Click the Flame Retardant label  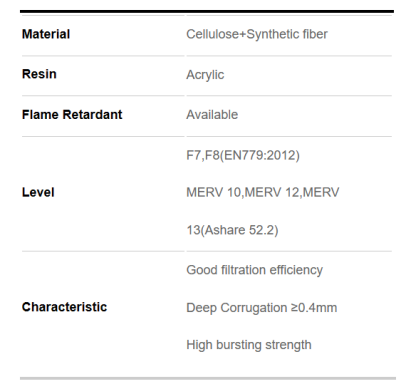72,115
